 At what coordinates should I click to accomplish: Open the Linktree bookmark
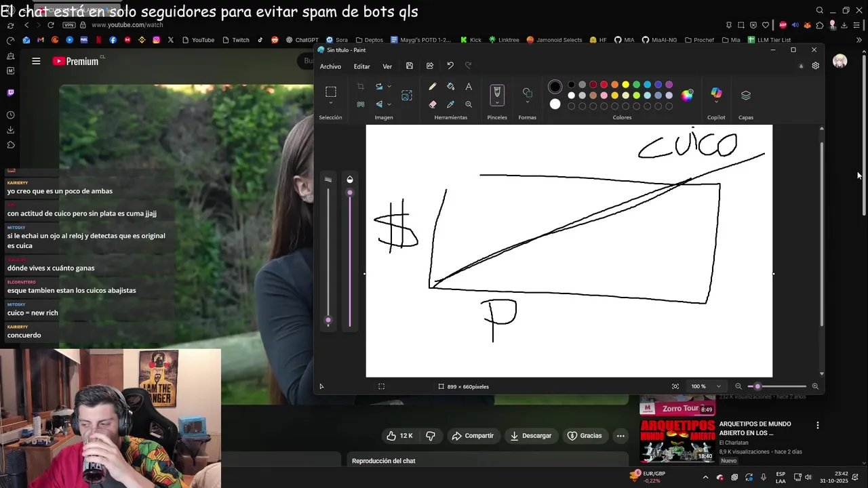(504, 40)
